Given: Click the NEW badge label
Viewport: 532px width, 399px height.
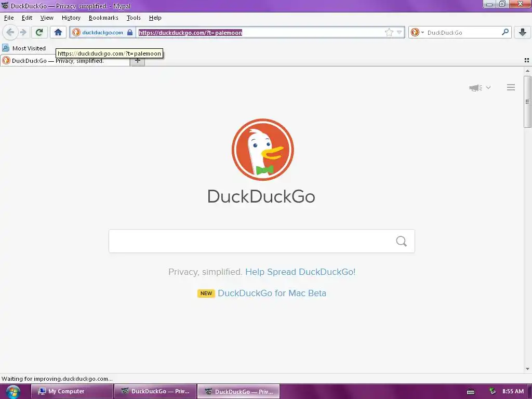Looking at the screenshot, I should pyautogui.click(x=206, y=294).
